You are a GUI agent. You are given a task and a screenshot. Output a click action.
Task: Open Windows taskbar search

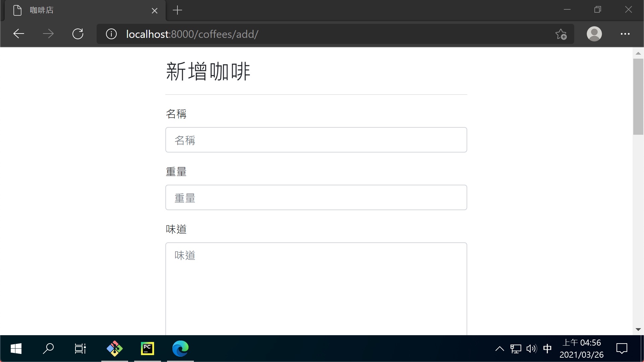(x=48, y=349)
